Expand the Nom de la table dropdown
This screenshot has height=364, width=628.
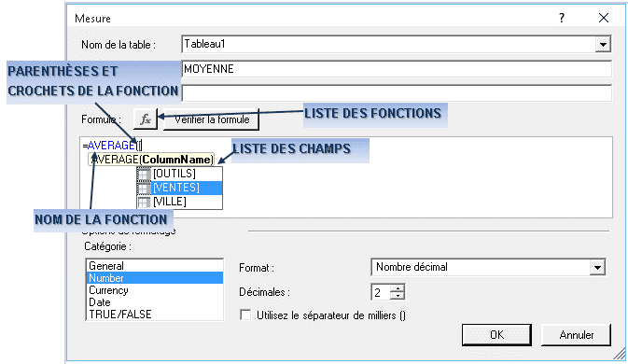[603, 44]
